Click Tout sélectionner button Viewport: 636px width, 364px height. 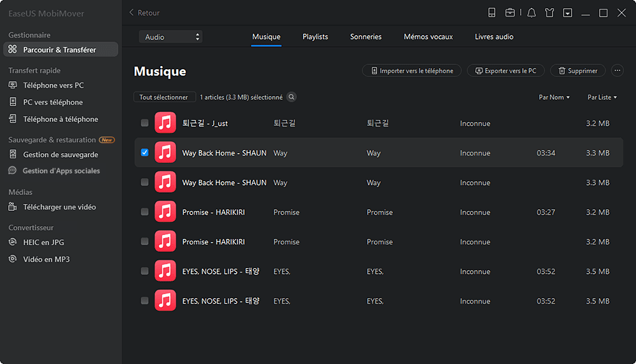click(x=164, y=97)
